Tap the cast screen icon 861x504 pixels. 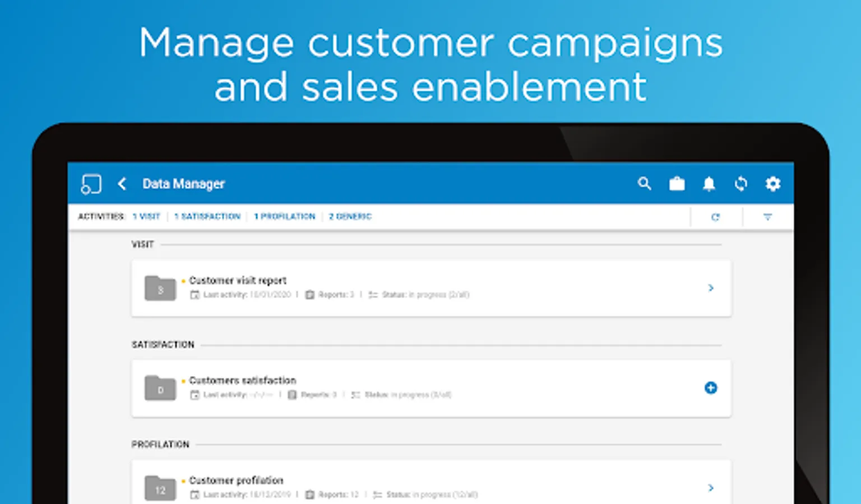91,184
